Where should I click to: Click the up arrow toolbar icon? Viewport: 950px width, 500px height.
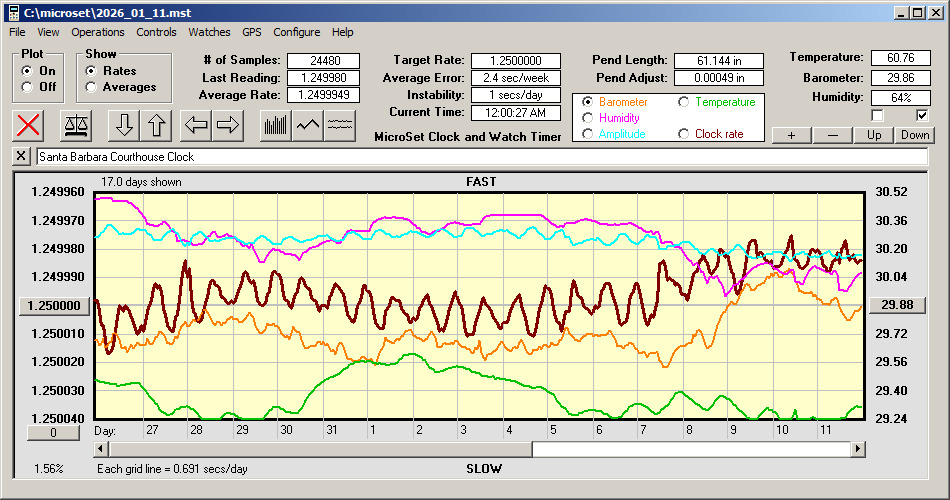point(156,125)
